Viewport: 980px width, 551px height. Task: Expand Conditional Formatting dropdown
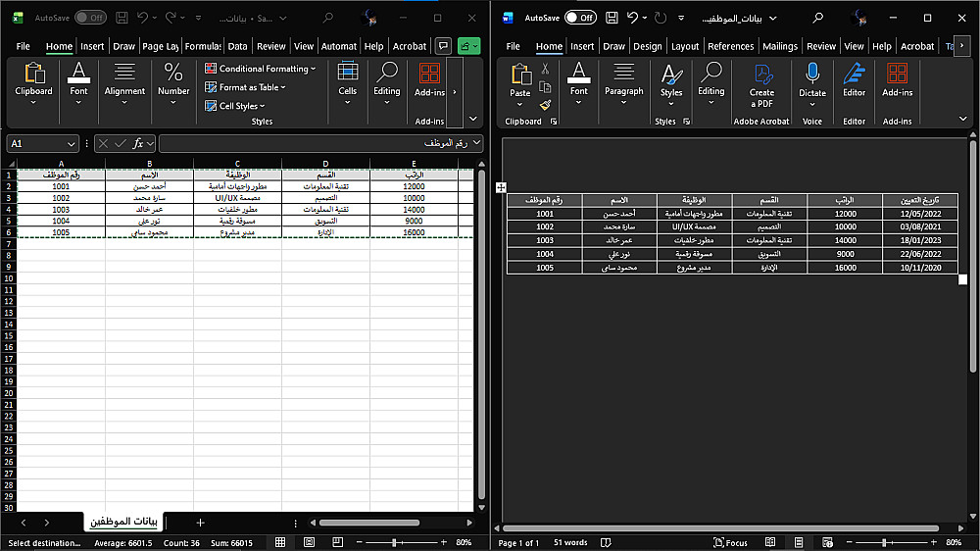coord(261,69)
